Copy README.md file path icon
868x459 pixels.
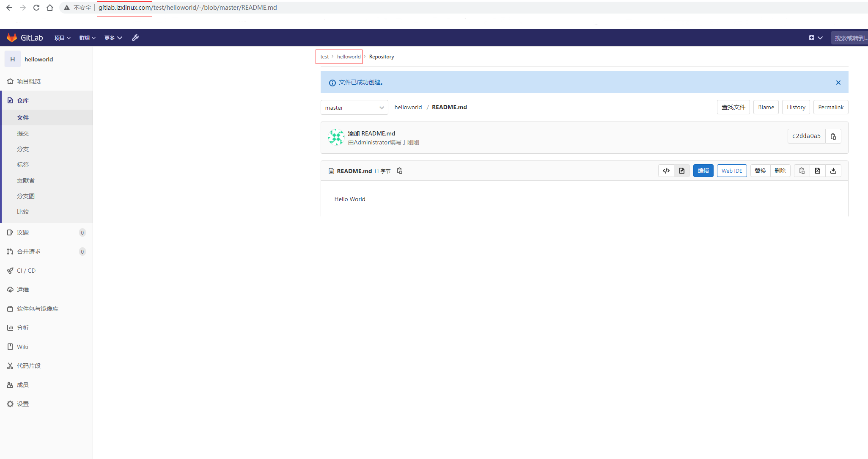tap(400, 171)
